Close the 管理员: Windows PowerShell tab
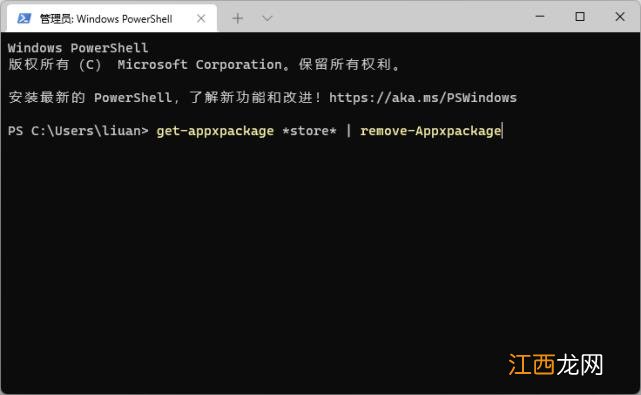641x395 pixels. tap(201, 18)
